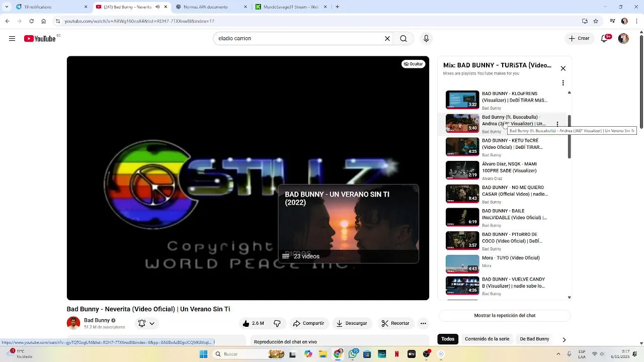Open File Explorer from the taskbar
644x362 pixels.
[x=323, y=354]
